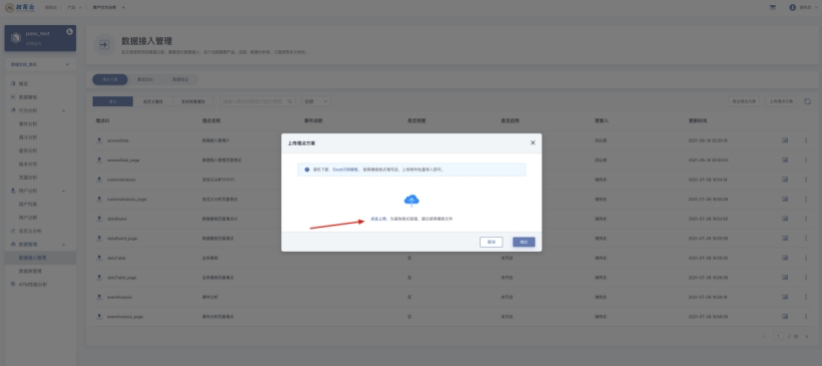Viewport: 822px width, 366px height.
Task: Open the user account menu at top right
Action: (x=804, y=7)
